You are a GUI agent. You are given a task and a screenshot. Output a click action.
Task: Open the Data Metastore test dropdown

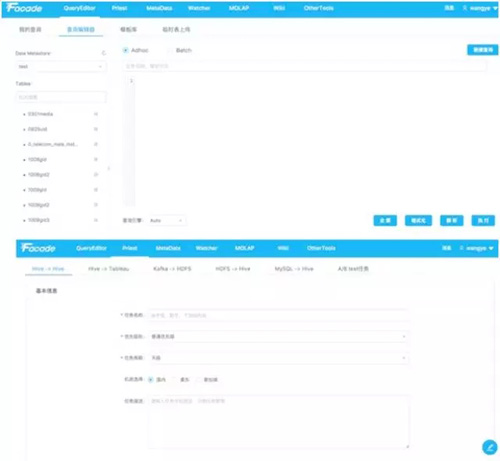coord(61,66)
